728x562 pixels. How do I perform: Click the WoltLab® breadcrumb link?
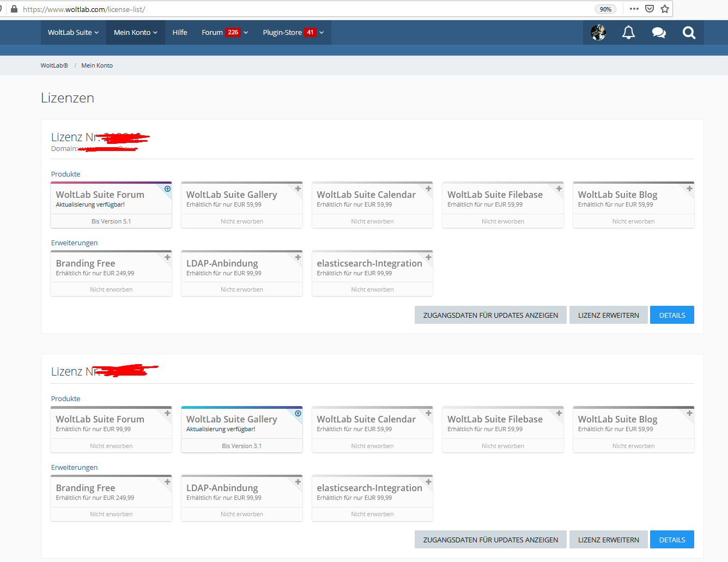tap(54, 65)
